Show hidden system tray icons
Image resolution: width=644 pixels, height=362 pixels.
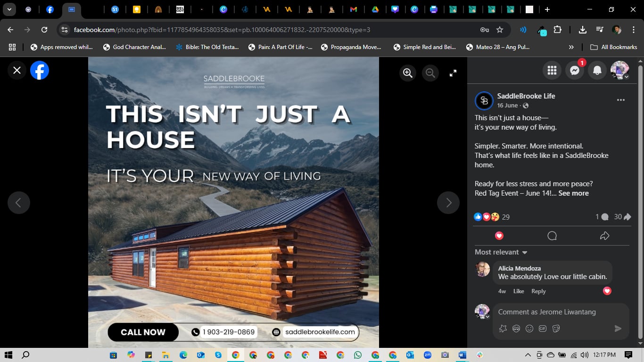[x=528, y=355]
